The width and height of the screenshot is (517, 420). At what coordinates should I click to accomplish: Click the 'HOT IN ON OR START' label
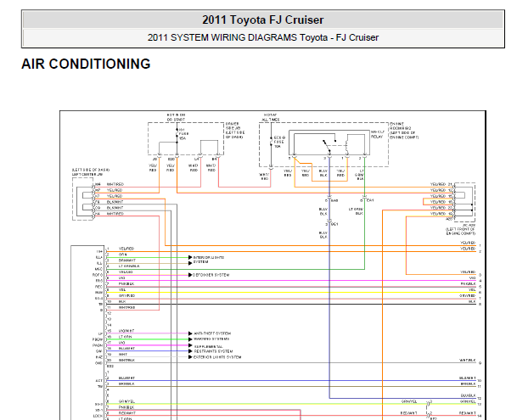pos(176,117)
